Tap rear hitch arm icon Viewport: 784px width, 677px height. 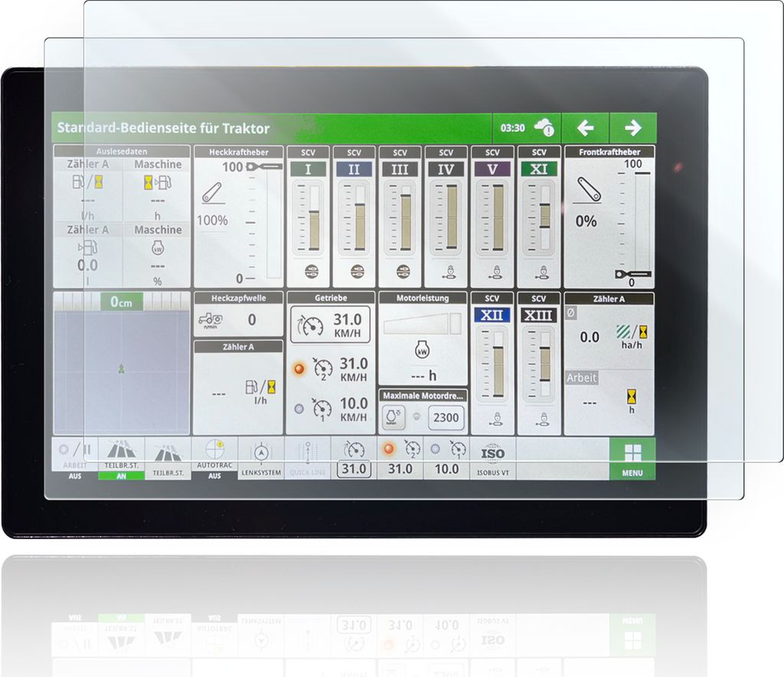(x=213, y=193)
